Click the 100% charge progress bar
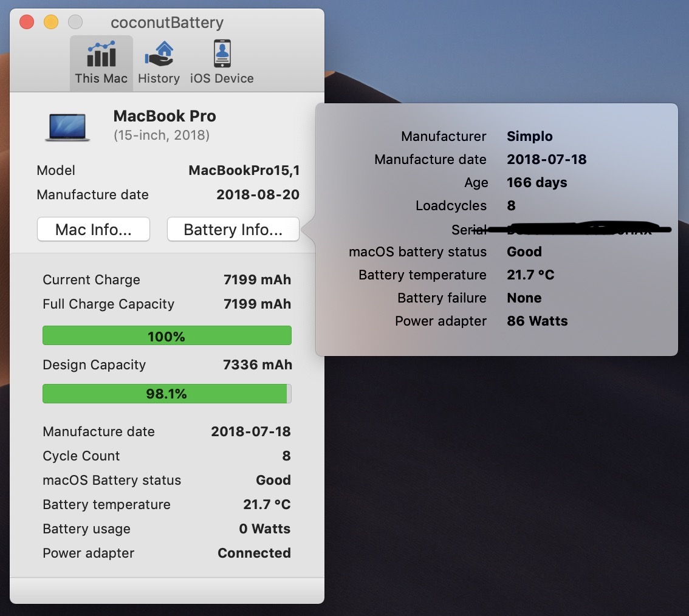 [167, 336]
